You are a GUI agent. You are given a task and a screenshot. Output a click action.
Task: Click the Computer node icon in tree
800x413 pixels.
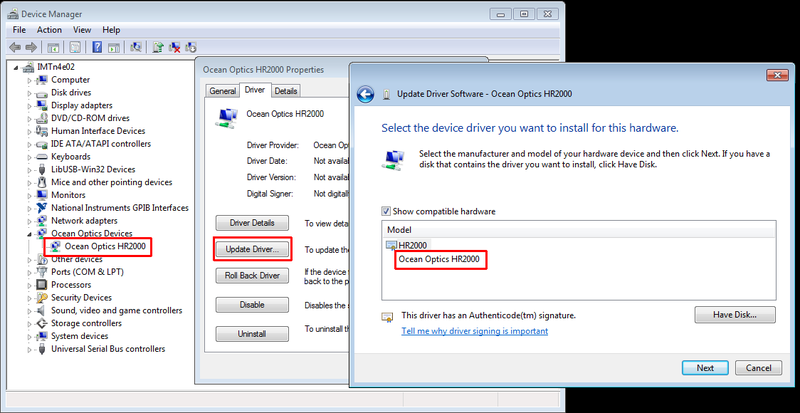click(x=42, y=80)
